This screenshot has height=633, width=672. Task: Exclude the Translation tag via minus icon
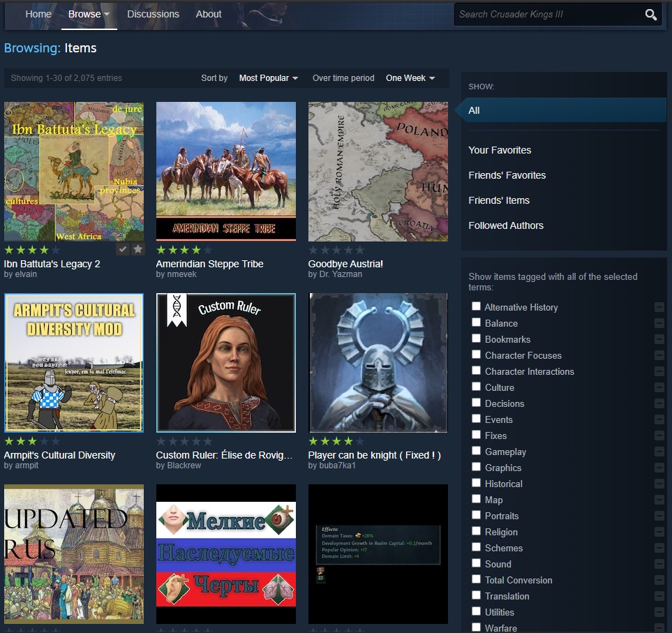659,596
